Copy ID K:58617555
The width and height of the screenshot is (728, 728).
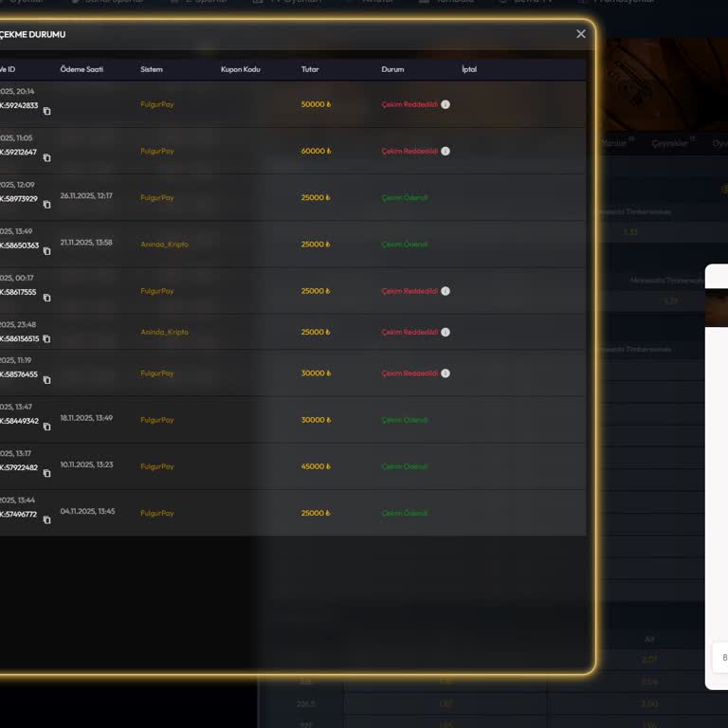[46, 298]
